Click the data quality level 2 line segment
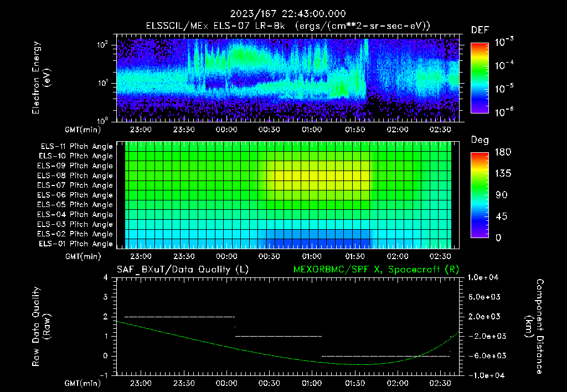Image resolution: width=567 pixels, height=392 pixels. click(x=180, y=317)
